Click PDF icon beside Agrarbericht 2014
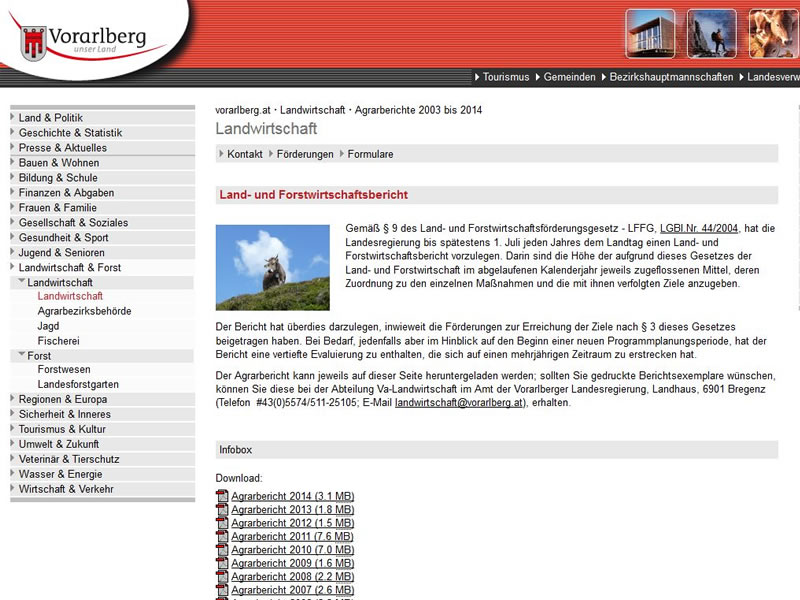800x600 pixels. coord(222,497)
